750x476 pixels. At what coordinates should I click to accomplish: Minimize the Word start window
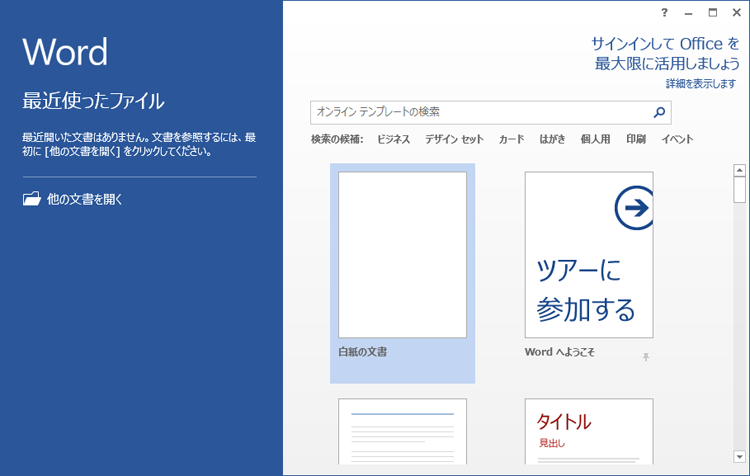(688, 13)
